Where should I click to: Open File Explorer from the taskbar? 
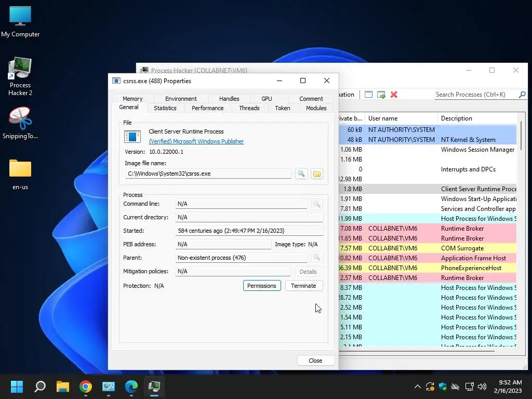coord(63,387)
